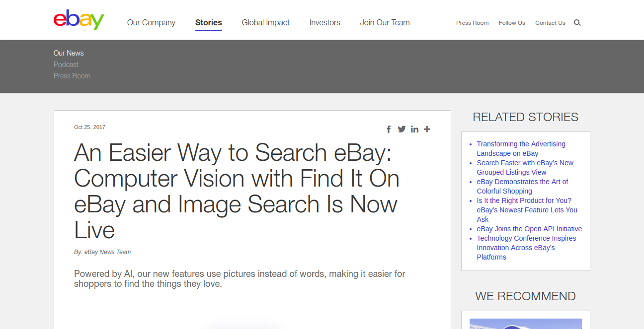Image resolution: width=644 pixels, height=329 pixels.
Task: Share article on Twitter icon
Action: click(402, 129)
